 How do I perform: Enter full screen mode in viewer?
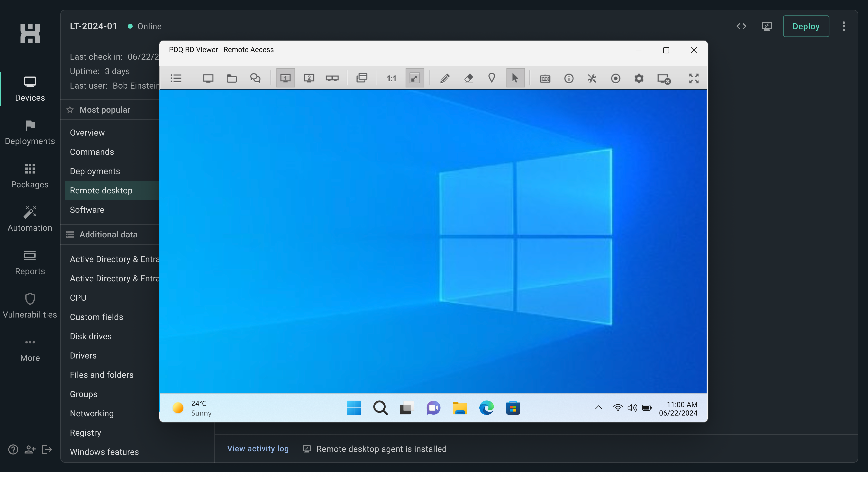693,79
